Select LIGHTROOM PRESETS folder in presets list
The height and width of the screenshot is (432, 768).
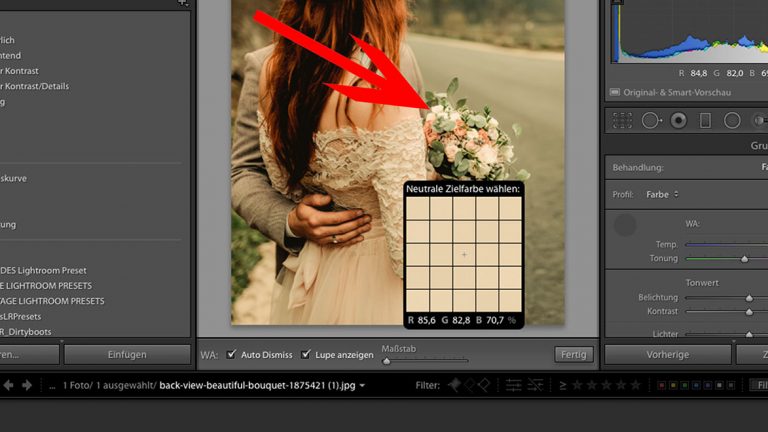pyautogui.click(x=52, y=286)
